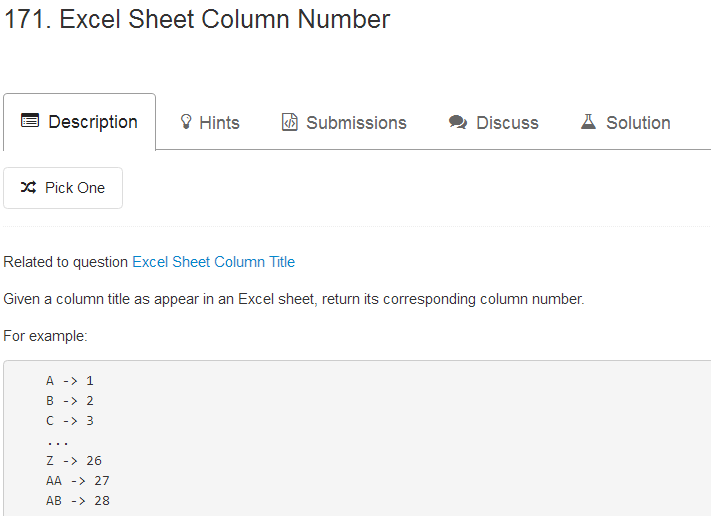Screen dimensions: 711x516
Task: Click the 'A -> 1' example line
Action: [x=69, y=381]
